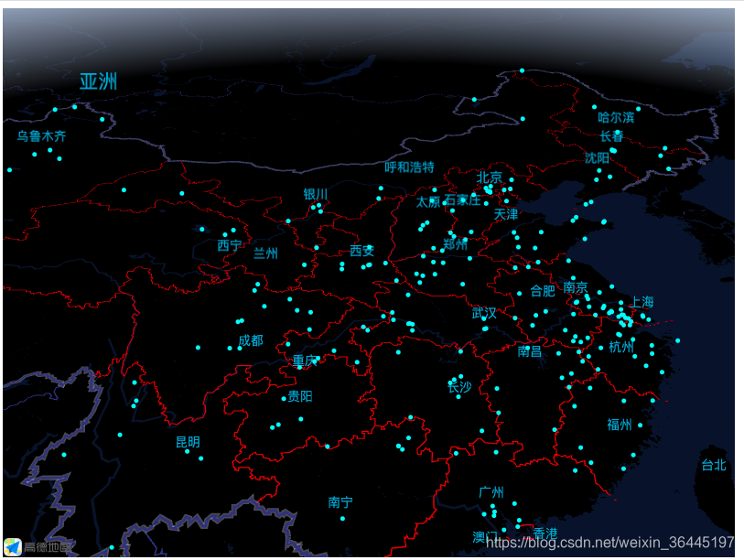Select the 天津 city label
Image resolution: width=744 pixels, height=560 pixels.
506,214
